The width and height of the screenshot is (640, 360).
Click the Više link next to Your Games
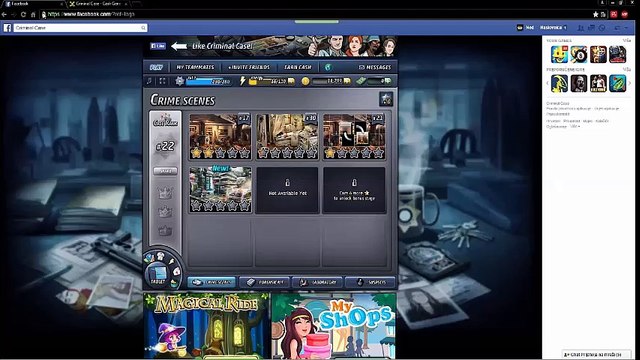pos(627,40)
